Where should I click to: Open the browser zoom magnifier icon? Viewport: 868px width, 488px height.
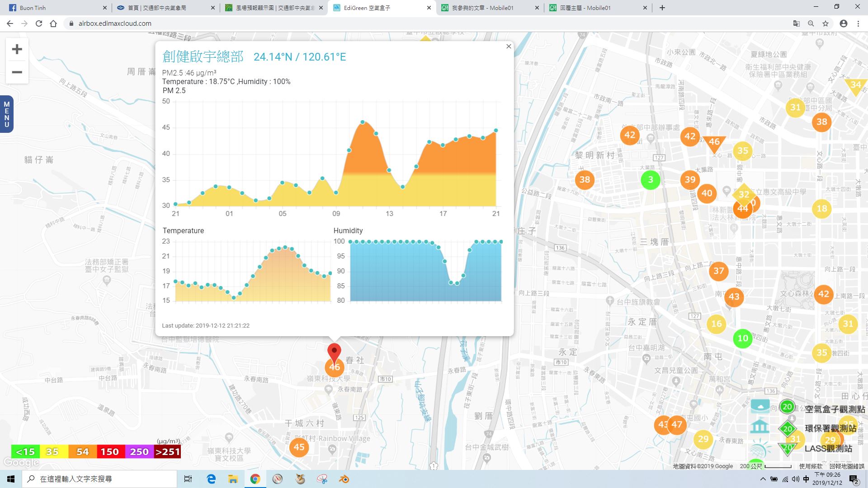click(x=811, y=23)
